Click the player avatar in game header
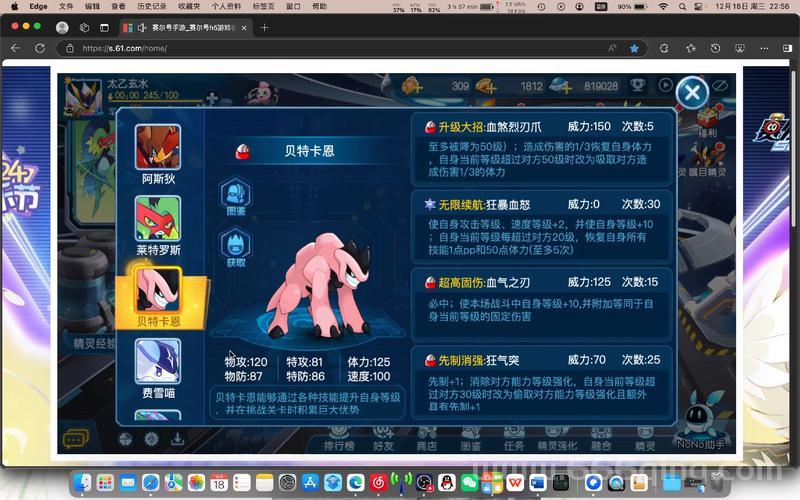The height and width of the screenshot is (500, 800). tap(83, 97)
